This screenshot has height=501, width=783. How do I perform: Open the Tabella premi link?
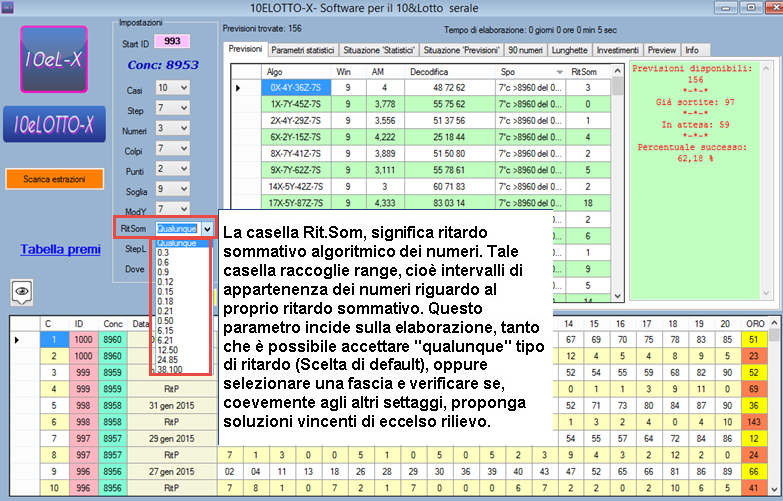pyautogui.click(x=60, y=249)
